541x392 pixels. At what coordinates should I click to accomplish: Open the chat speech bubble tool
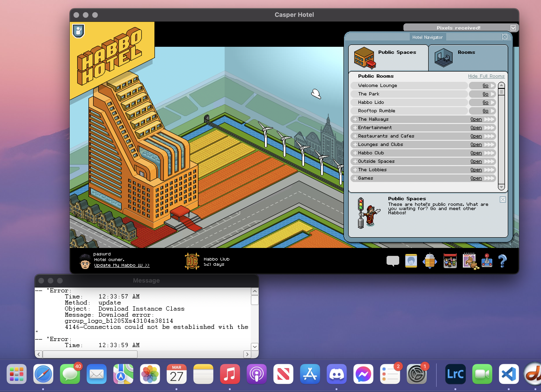point(393,261)
